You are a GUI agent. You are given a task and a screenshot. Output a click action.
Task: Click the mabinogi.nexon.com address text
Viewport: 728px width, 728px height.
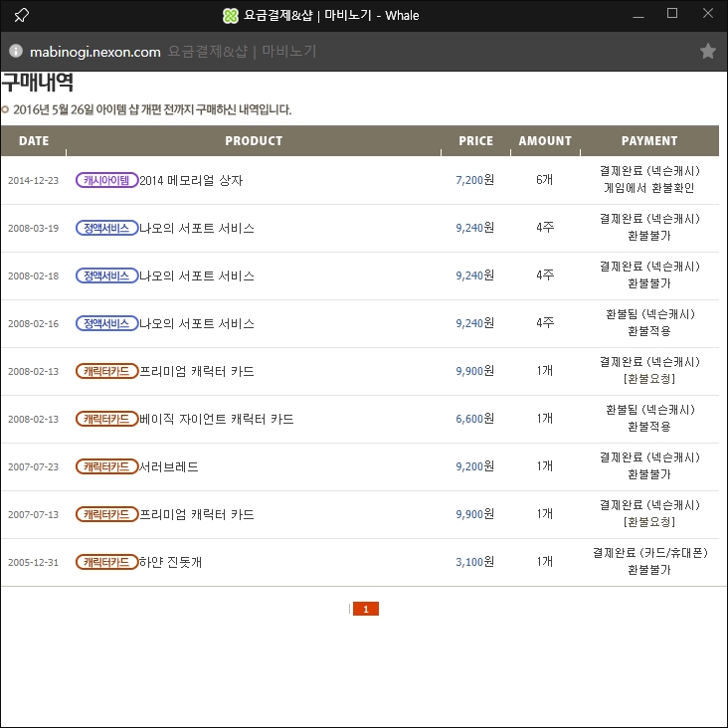[95, 52]
